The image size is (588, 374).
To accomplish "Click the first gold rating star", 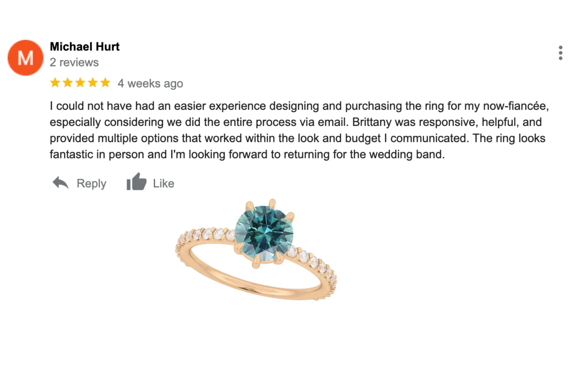I will [55, 83].
